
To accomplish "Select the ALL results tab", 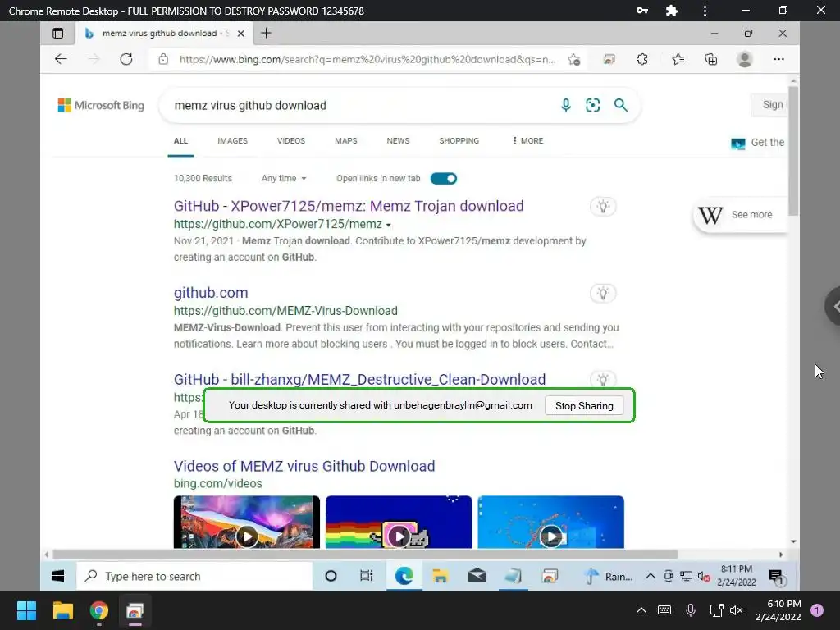I will pyautogui.click(x=180, y=141).
